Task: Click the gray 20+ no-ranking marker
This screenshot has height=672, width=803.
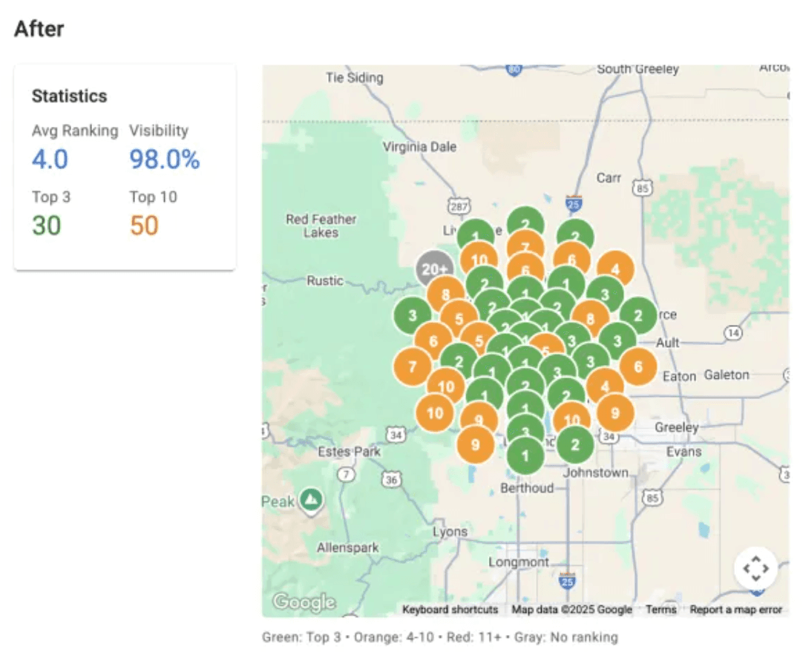Action: pyautogui.click(x=434, y=269)
